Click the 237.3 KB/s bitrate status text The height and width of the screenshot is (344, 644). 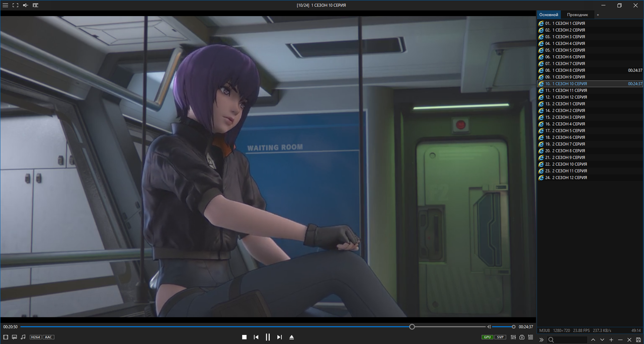tap(602, 330)
